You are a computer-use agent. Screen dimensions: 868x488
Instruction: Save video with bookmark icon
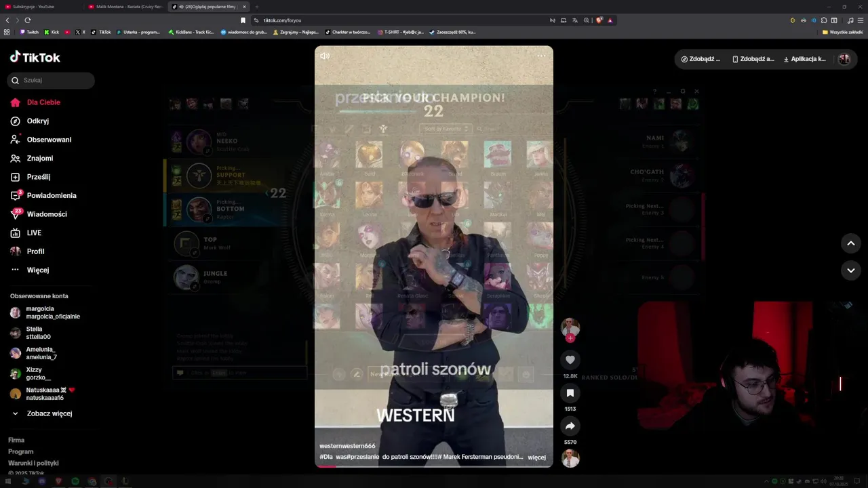coord(570,393)
